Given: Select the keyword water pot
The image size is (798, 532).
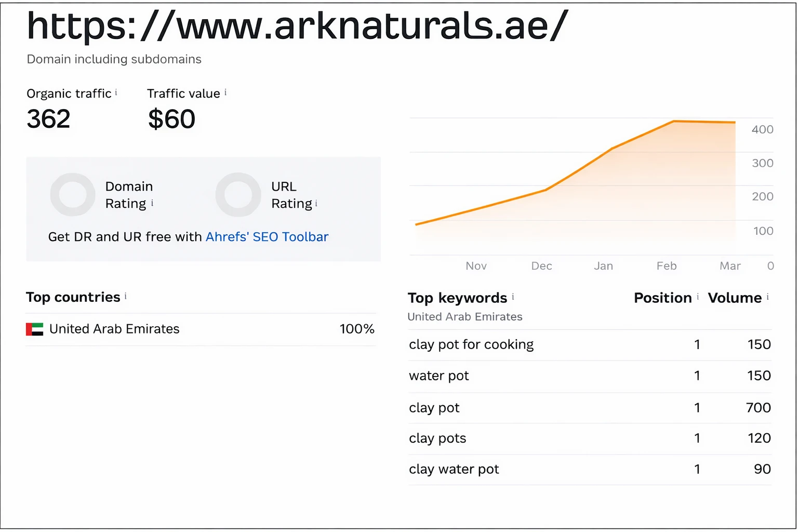Looking at the screenshot, I should pos(438,376).
